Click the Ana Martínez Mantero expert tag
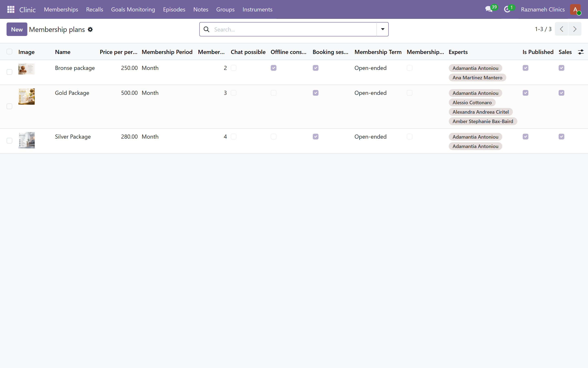The image size is (588, 368). tap(477, 78)
